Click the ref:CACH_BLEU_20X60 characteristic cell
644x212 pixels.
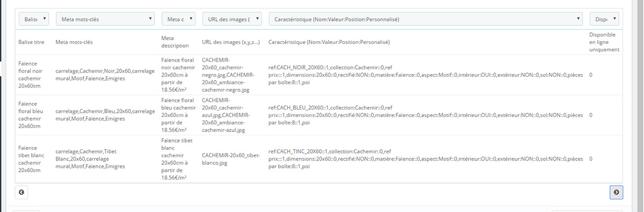426,115
